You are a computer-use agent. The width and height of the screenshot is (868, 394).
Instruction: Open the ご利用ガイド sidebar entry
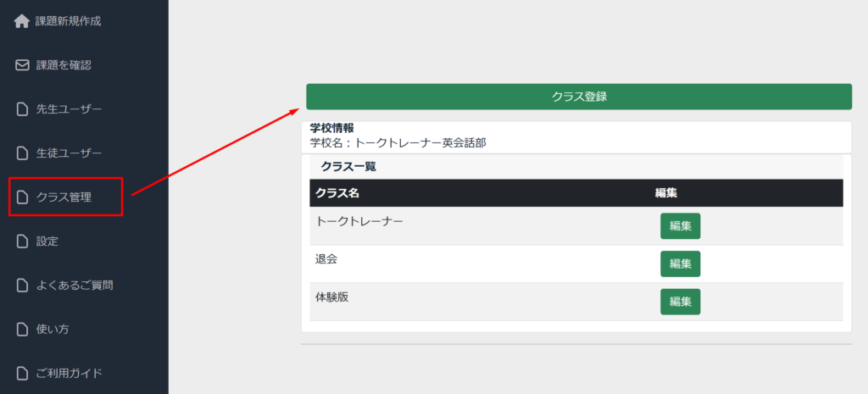70,373
